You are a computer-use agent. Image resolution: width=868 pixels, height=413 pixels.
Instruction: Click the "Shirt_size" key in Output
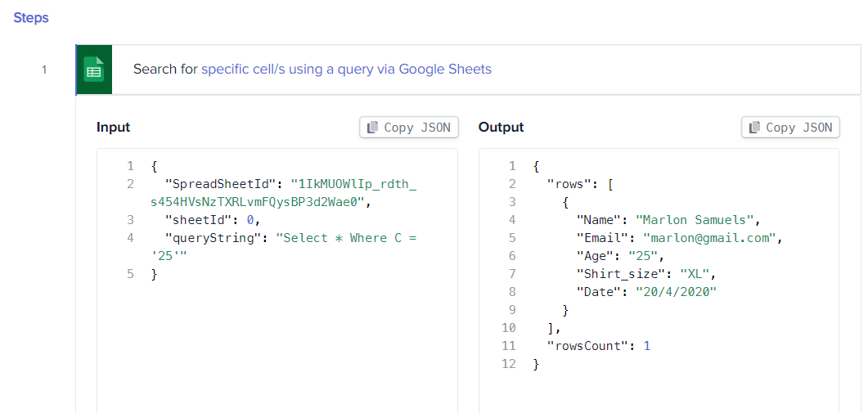pos(621,274)
